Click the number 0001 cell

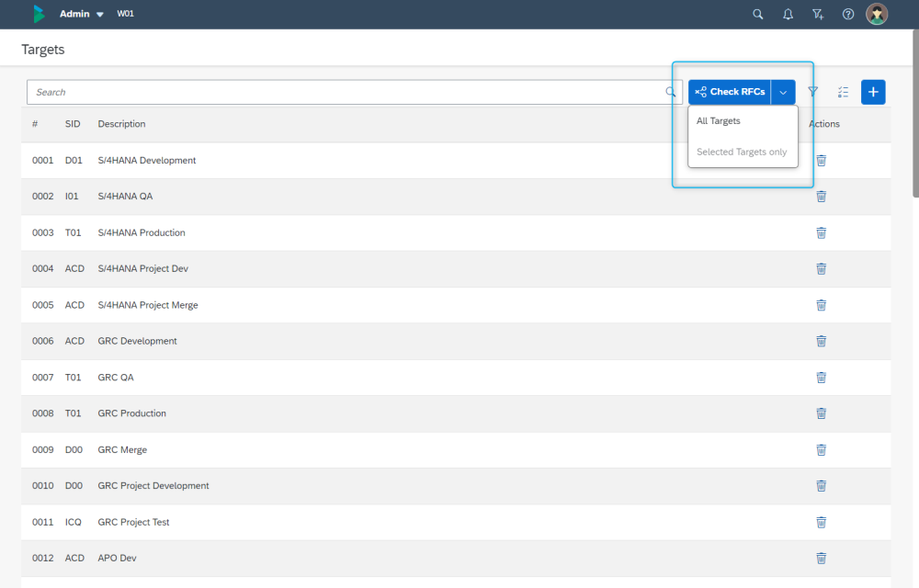tap(43, 161)
